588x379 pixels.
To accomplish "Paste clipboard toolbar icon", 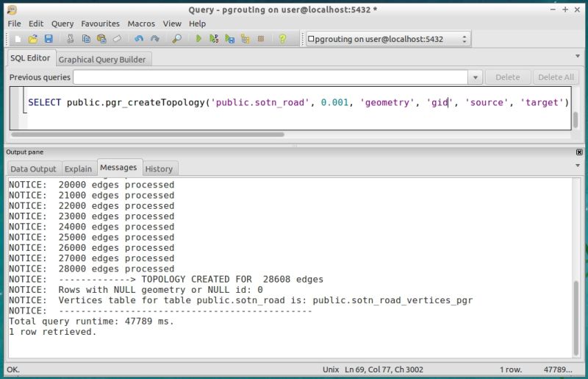I will [101, 39].
